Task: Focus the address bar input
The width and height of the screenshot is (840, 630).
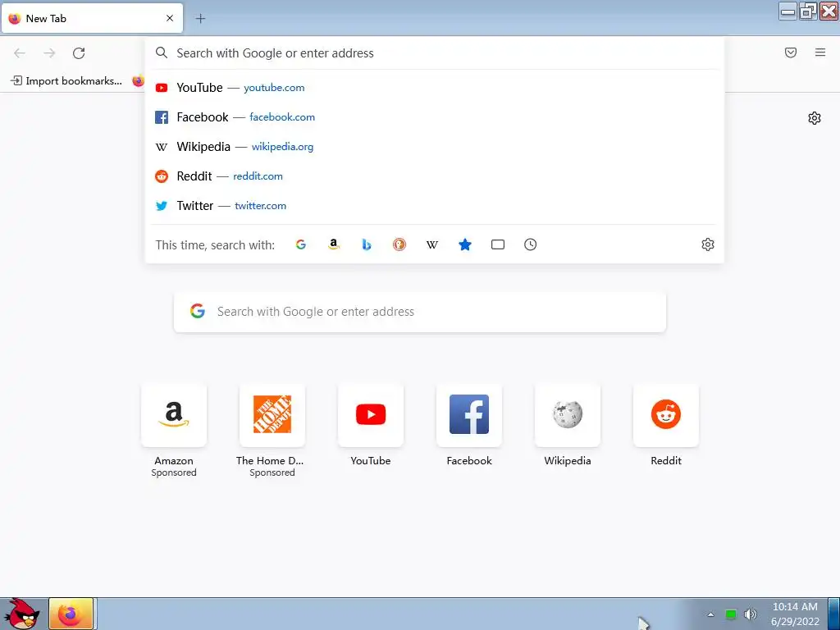Action: pyautogui.click(x=435, y=53)
